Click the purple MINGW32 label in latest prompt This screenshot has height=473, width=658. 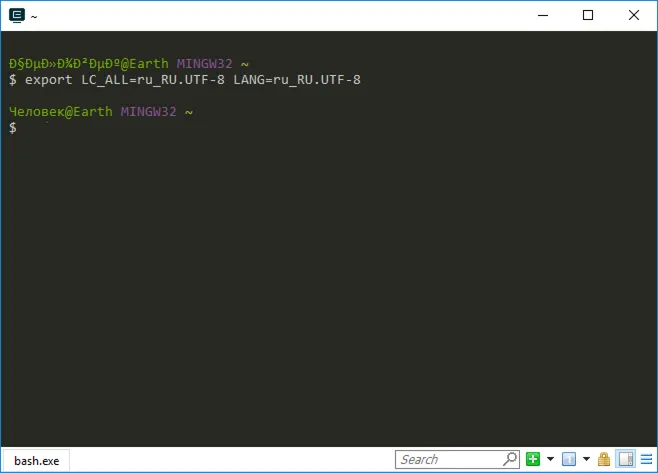(x=148, y=112)
